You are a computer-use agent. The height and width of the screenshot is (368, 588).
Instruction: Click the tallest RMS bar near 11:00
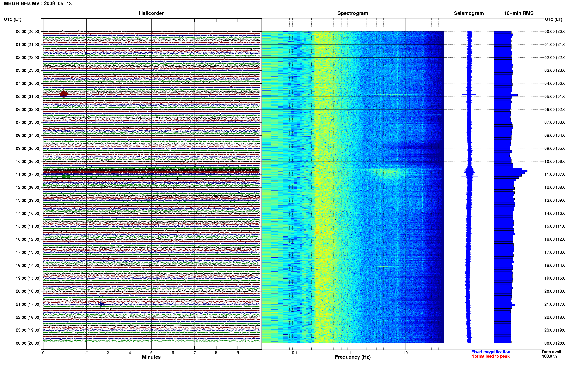pyautogui.click(x=510, y=171)
